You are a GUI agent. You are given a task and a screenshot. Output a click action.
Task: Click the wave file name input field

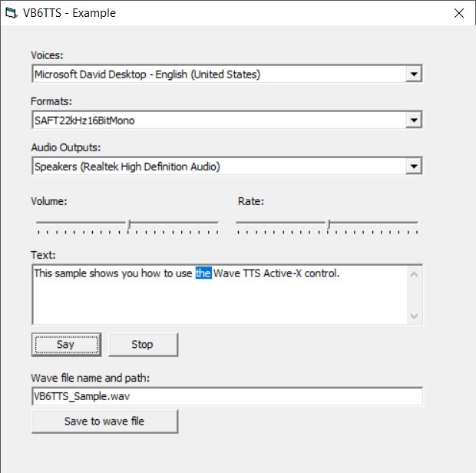227,396
